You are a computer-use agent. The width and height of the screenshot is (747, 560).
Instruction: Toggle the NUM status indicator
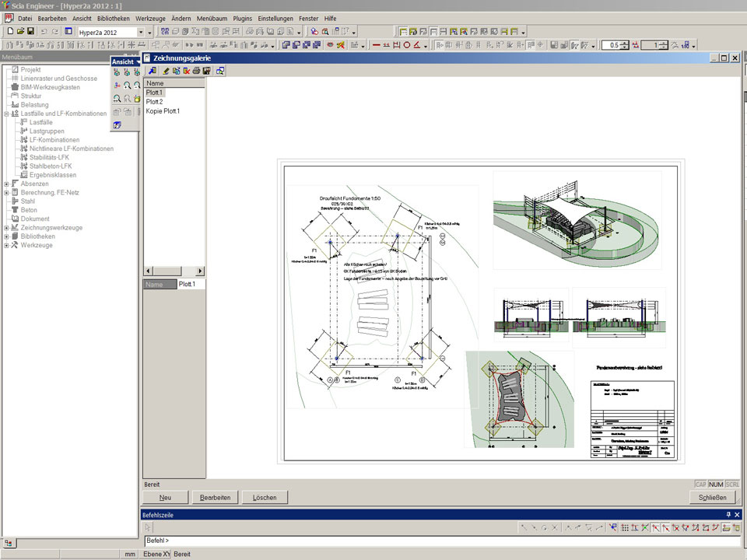click(716, 485)
